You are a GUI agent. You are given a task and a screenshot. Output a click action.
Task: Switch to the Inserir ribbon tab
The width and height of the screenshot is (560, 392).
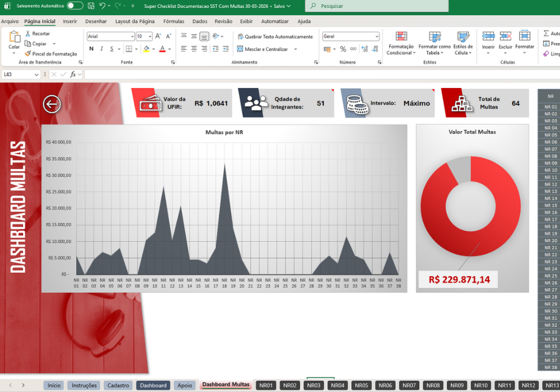pyautogui.click(x=69, y=21)
